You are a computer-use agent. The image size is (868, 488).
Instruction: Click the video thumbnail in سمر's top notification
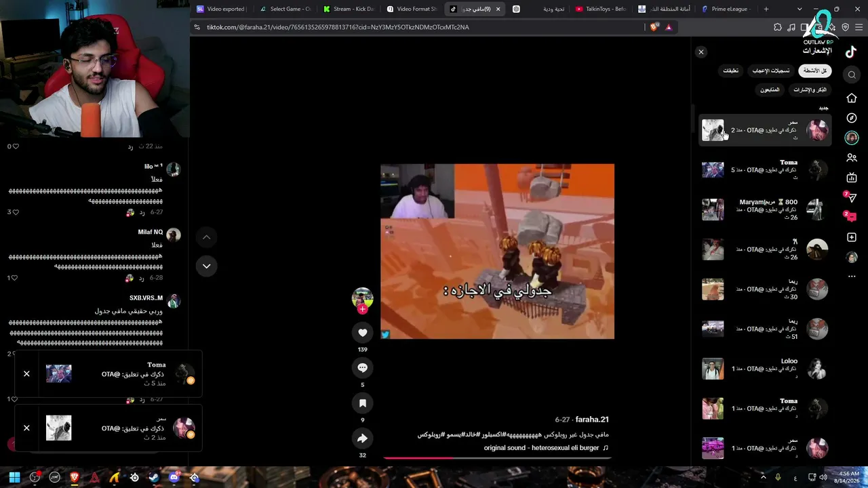click(x=713, y=130)
